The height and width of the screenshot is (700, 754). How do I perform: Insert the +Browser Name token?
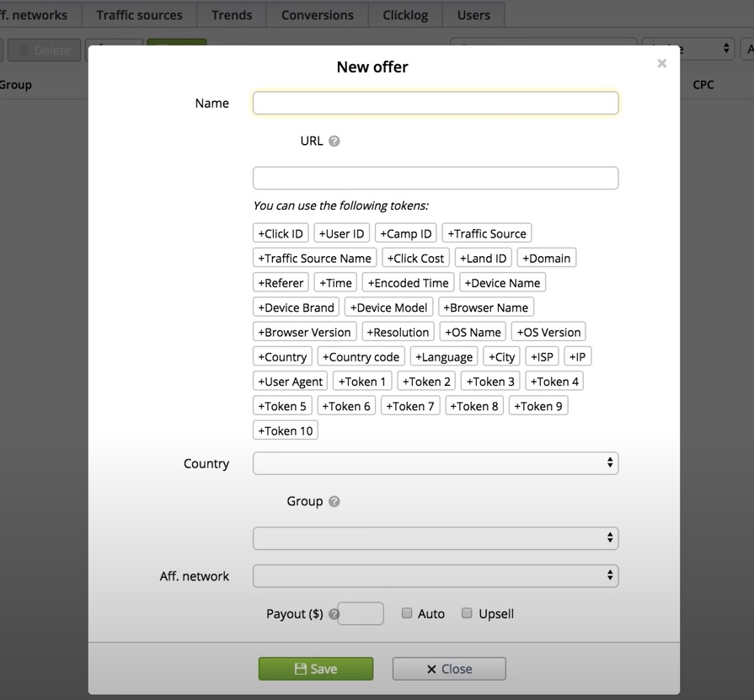coord(485,307)
